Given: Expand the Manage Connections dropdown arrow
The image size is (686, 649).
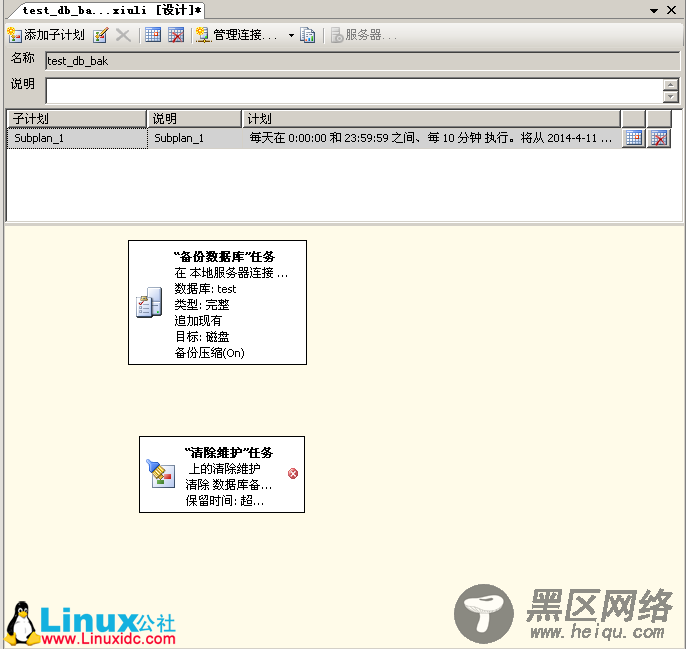Looking at the screenshot, I should pos(291,35).
